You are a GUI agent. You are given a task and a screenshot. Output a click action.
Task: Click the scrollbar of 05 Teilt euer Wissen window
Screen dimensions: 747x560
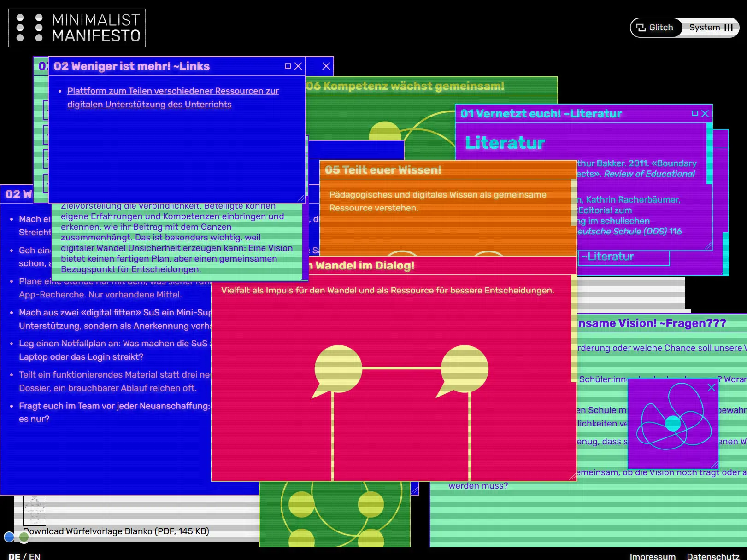coord(574,203)
